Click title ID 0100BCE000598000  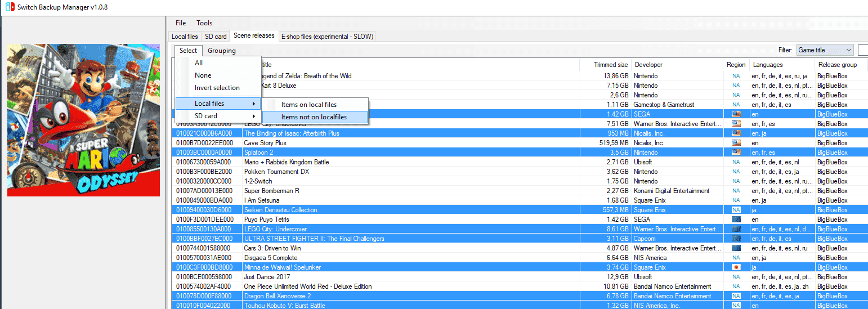tap(204, 277)
